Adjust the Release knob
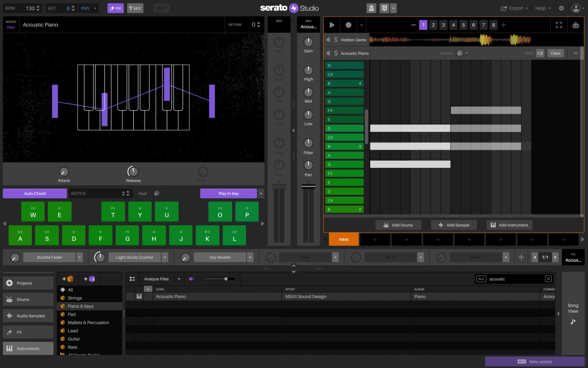The image size is (588, 368). click(133, 171)
